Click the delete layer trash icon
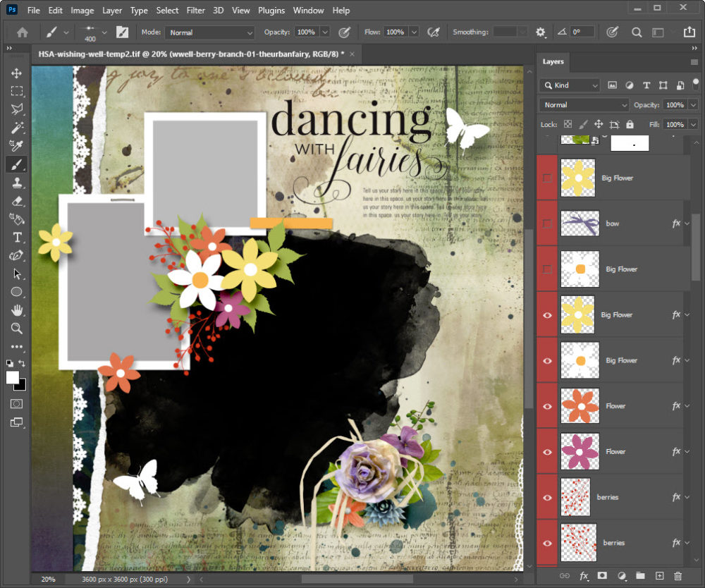Screen dimensions: 705x588 (x=678, y=576)
